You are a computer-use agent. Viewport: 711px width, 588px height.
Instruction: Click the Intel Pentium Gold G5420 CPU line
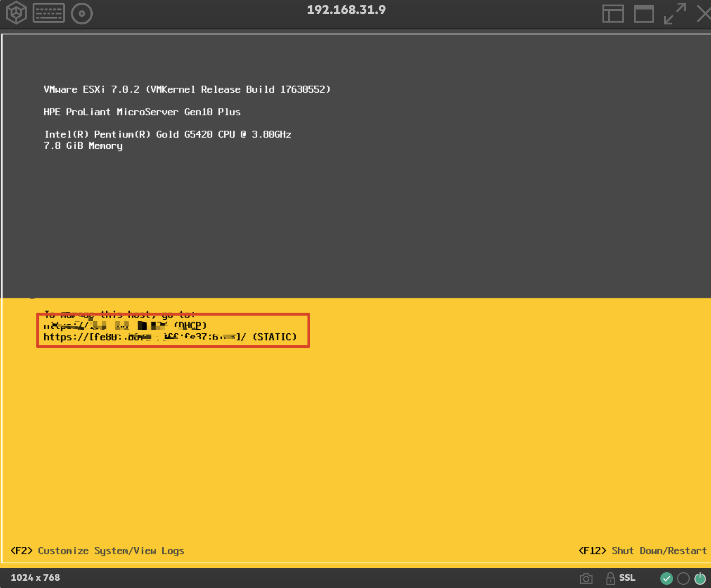tap(167, 134)
